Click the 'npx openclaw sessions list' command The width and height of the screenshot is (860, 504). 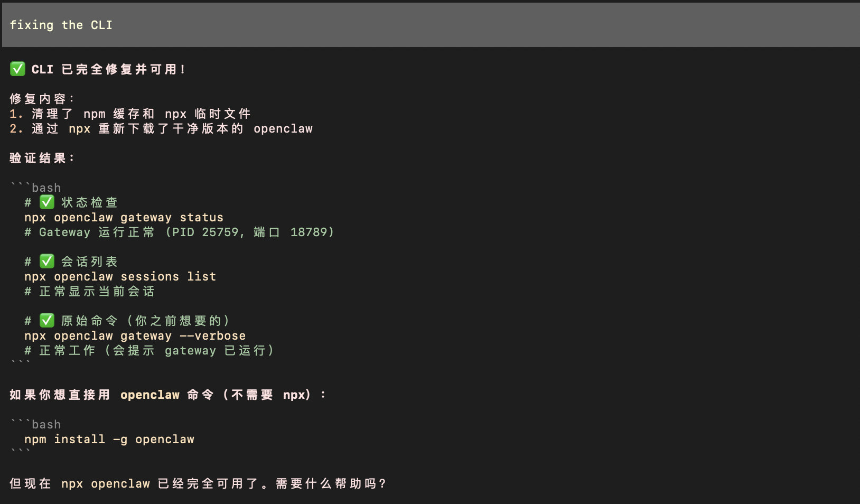(120, 276)
